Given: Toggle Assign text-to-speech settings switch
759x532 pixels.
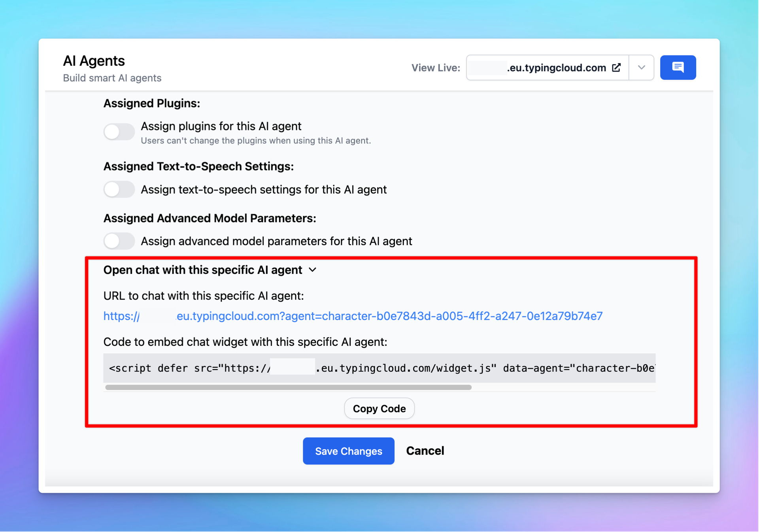Looking at the screenshot, I should [x=119, y=189].
